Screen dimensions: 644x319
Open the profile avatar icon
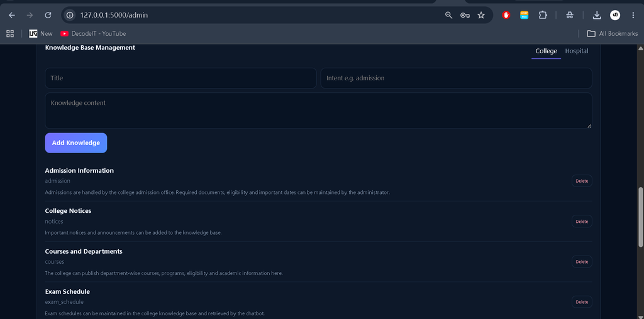(615, 15)
